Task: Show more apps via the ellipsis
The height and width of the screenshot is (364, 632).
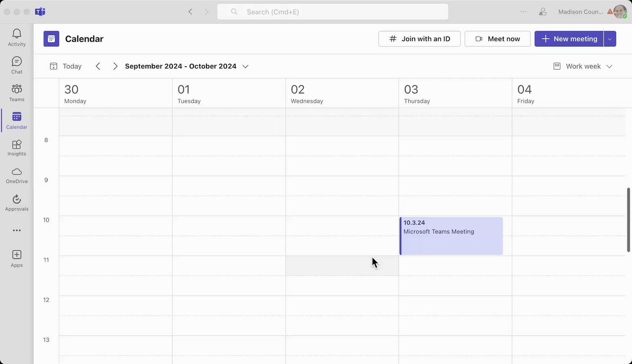Action: (17, 230)
